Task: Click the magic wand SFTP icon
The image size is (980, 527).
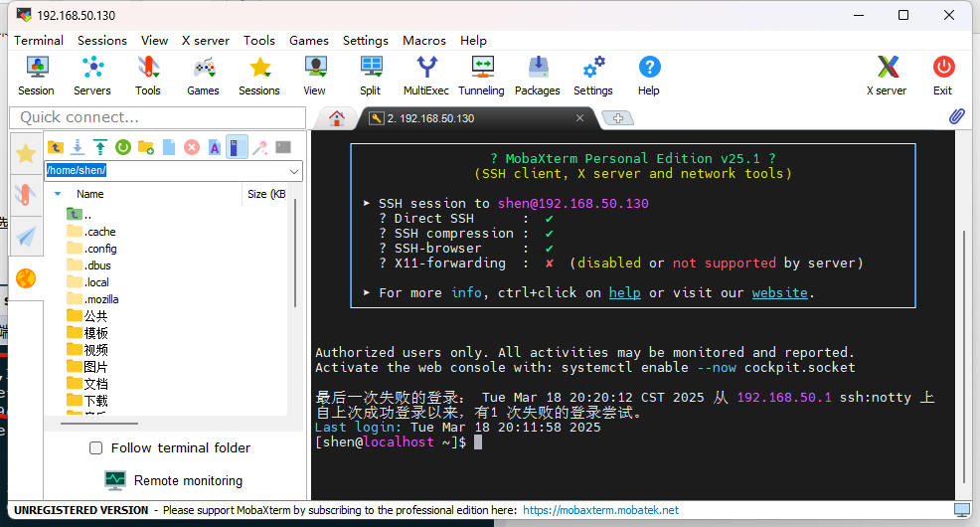Action: [260, 147]
